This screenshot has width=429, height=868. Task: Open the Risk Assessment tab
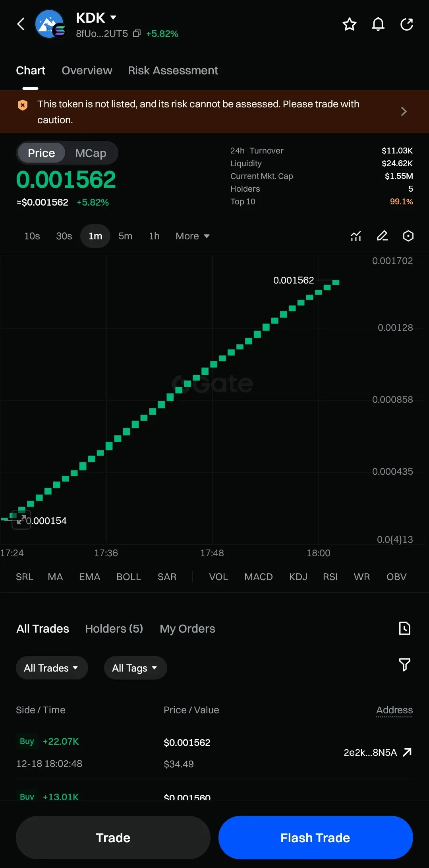[173, 71]
